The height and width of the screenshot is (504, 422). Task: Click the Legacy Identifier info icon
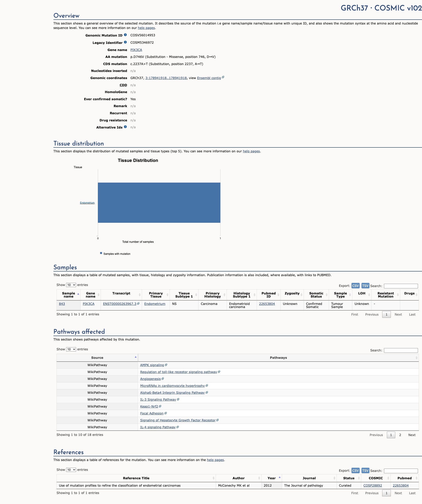[x=125, y=42]
